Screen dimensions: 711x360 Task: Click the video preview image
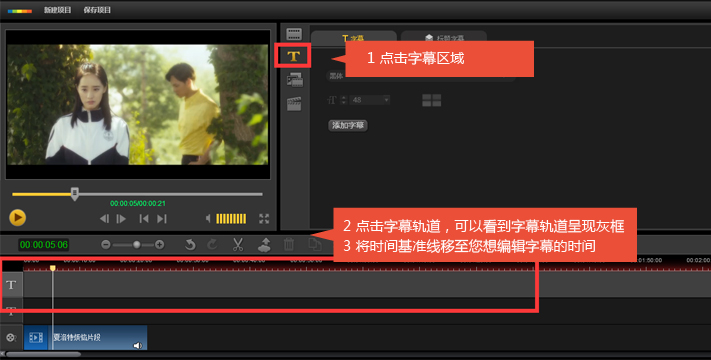138,104
